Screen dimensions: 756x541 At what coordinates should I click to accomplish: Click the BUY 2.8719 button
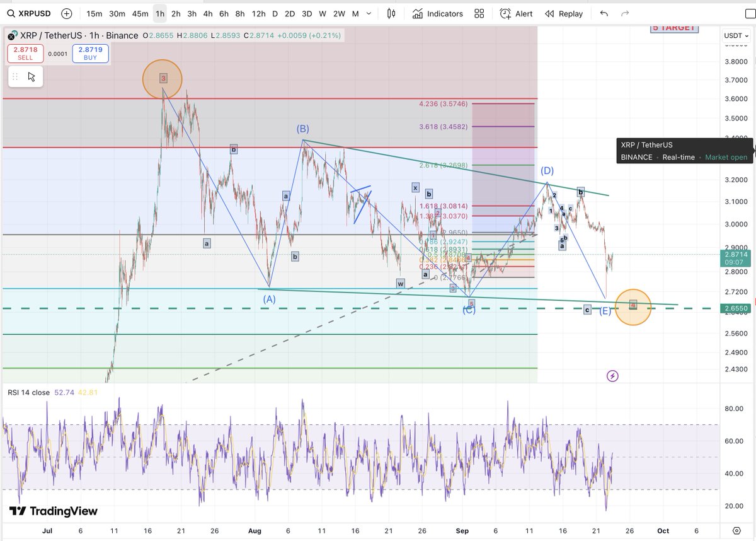point(90,54)
